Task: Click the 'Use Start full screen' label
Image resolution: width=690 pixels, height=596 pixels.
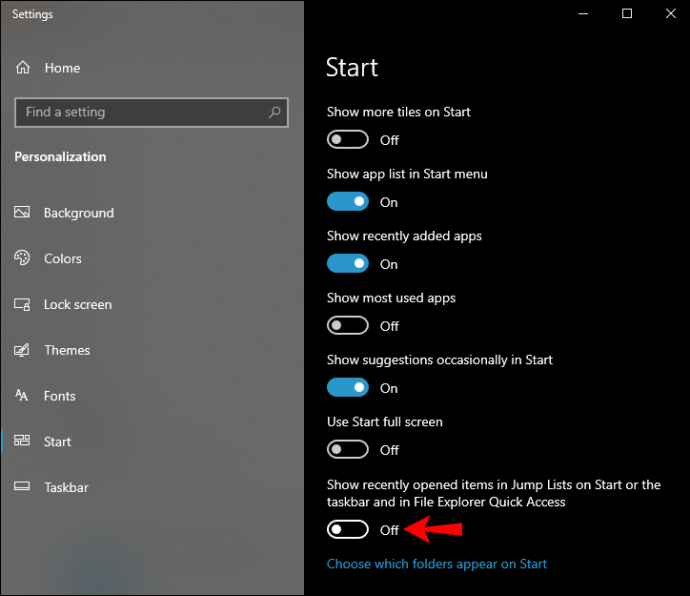Action: coord(385,422)
